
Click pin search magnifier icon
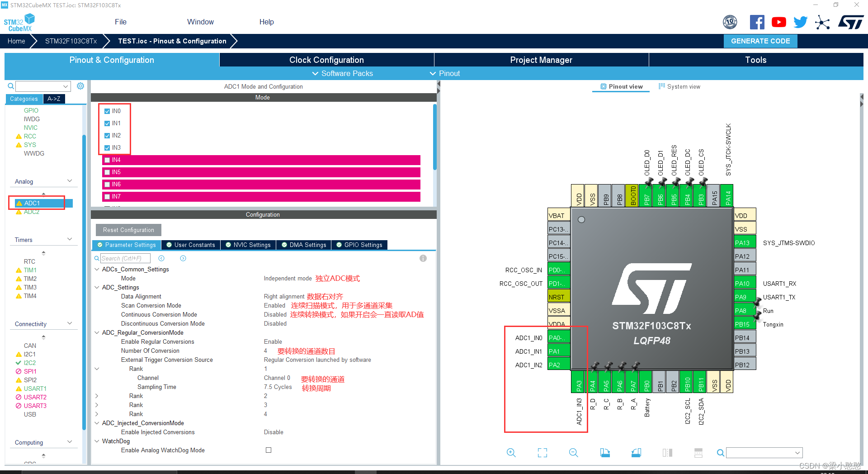[721, 453]
